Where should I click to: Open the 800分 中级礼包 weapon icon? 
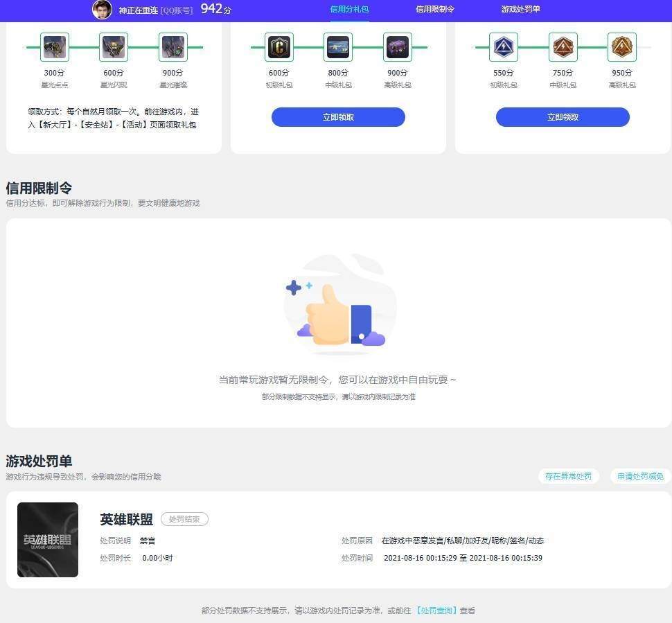(338, 47)
